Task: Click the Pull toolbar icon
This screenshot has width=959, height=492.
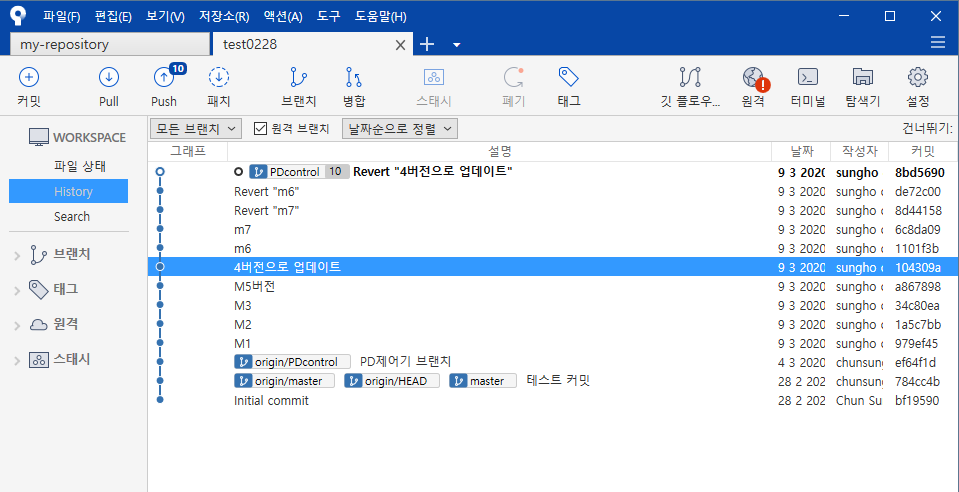Action: point(109,77)
